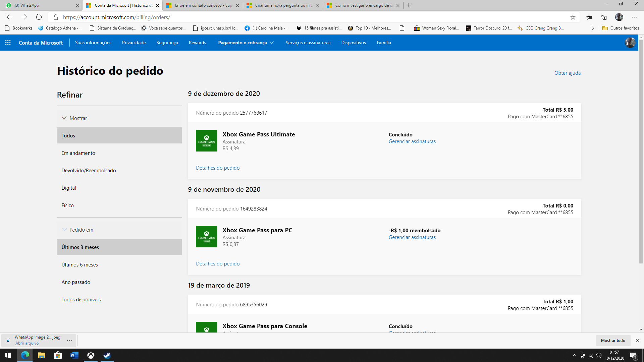Add this page to favorites star
The image size is (644, 362).
pos(573,17)
